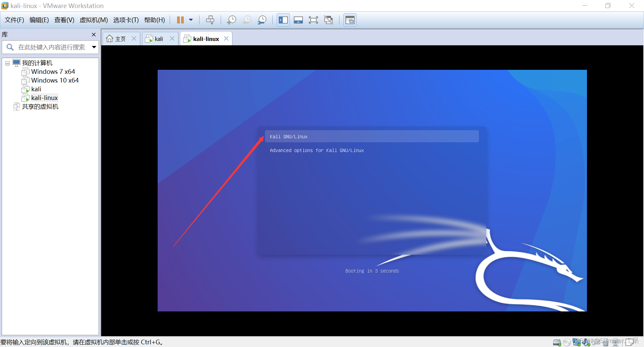The height and width of the screenshot is (347, 644).
Task: Close the VMware Workstation window
Action: click(x=632, y=6)
